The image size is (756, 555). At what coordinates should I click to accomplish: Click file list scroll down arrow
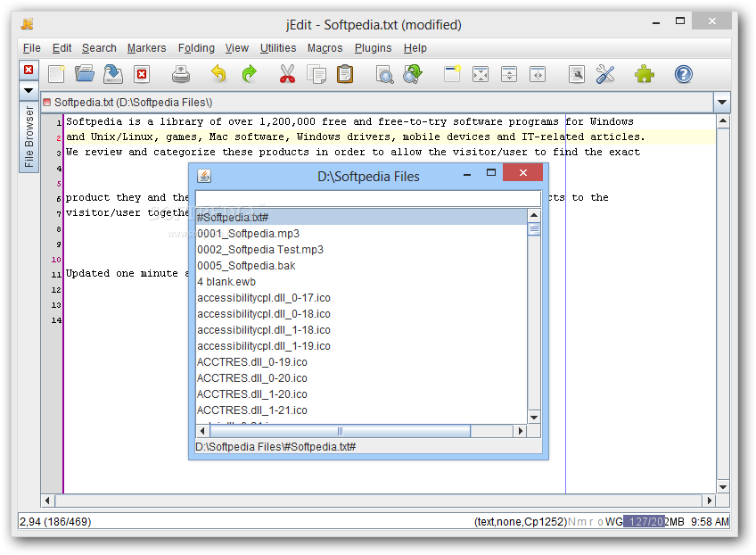click(534, 418)
